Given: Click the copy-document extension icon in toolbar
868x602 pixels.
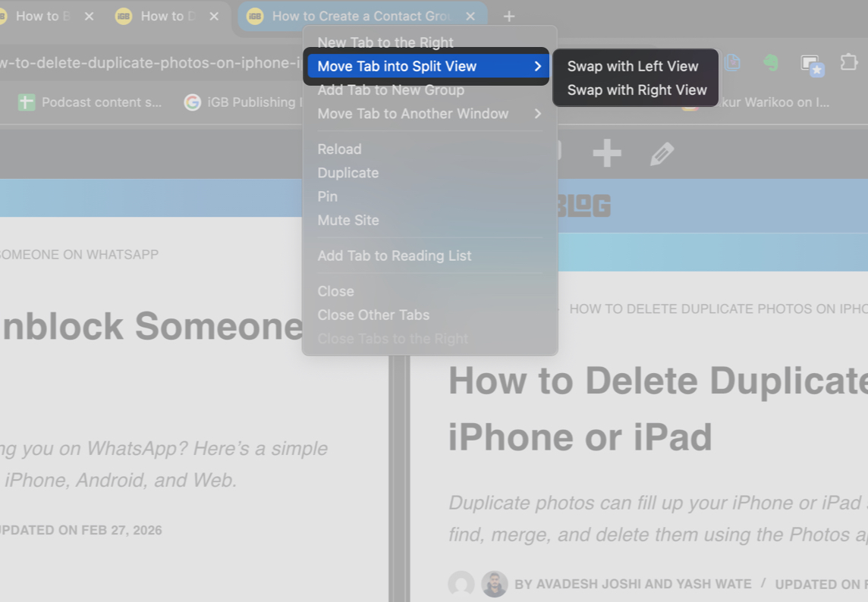Looking at the screenshot, I should [732, 63].
